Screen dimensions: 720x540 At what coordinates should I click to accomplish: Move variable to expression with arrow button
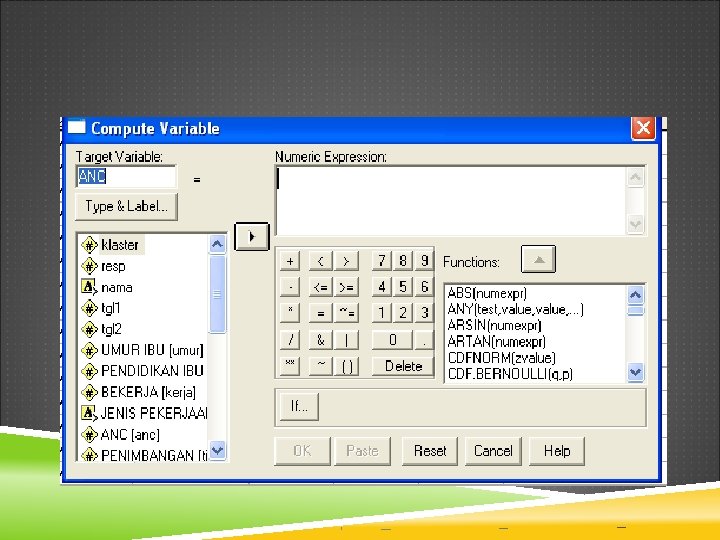(x=251, y=236)
